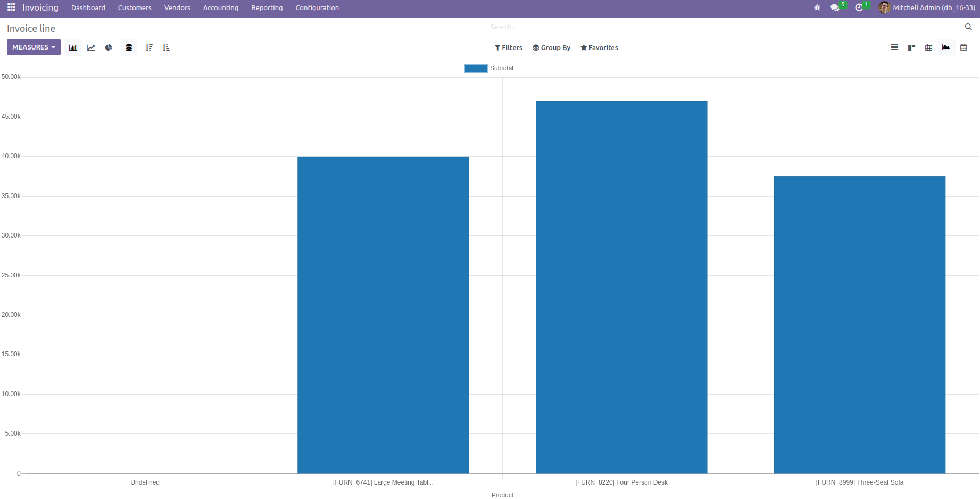The image size is (980, 499).
Task: Focus the Search input field
Action: click(x=726, y=27)
